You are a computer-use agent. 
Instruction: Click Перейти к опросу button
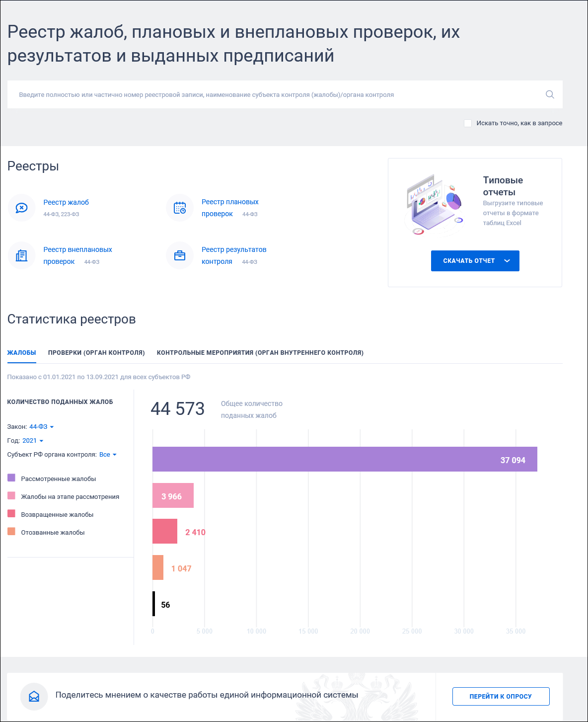coord(501,697)
